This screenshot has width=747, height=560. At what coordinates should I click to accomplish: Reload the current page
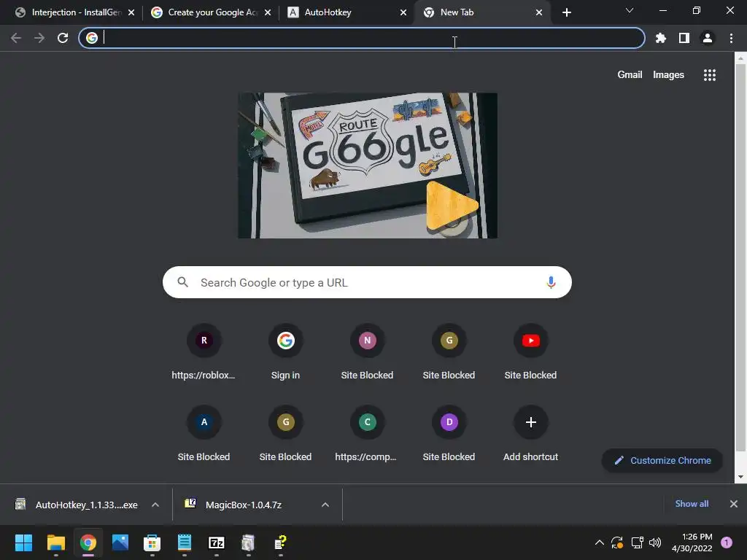(63, 38)
